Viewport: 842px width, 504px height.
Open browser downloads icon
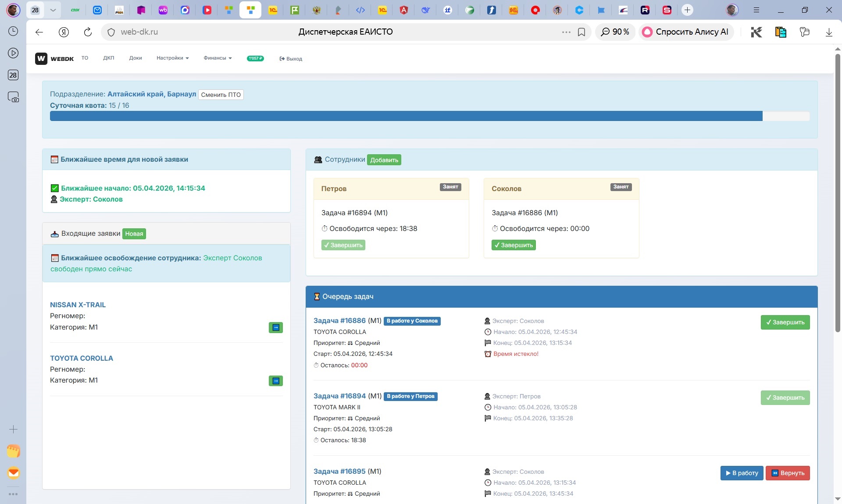pos(829,32)
